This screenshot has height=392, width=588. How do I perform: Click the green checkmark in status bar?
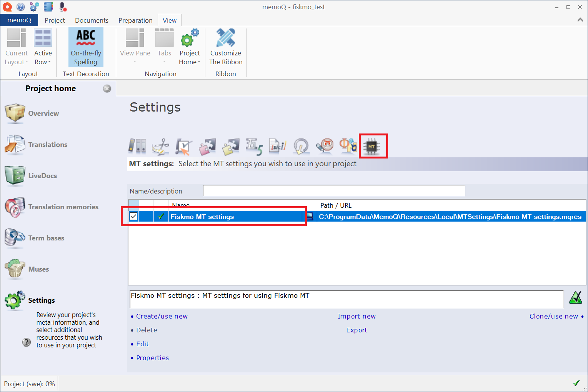click(x=576, y=383)
